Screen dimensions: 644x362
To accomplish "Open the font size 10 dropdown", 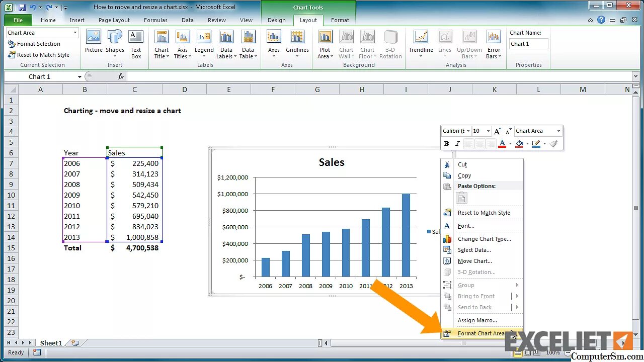I will pyautogui.click(x=488, y=131).
